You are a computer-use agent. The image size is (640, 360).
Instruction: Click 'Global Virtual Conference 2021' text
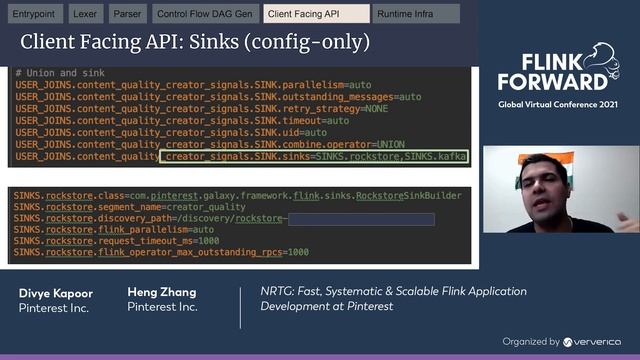pyautogui.click(x=558, y=105)
